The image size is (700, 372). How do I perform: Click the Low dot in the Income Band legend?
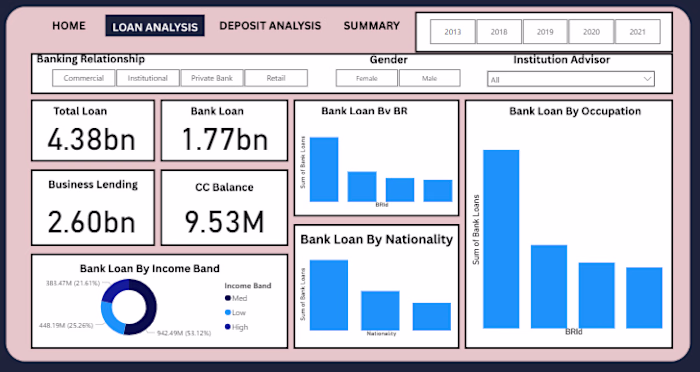[228, 313]
